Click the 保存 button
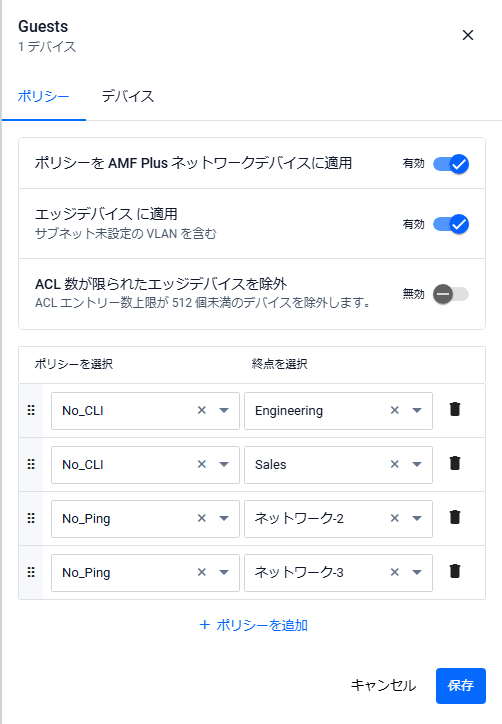 (460, 685)
